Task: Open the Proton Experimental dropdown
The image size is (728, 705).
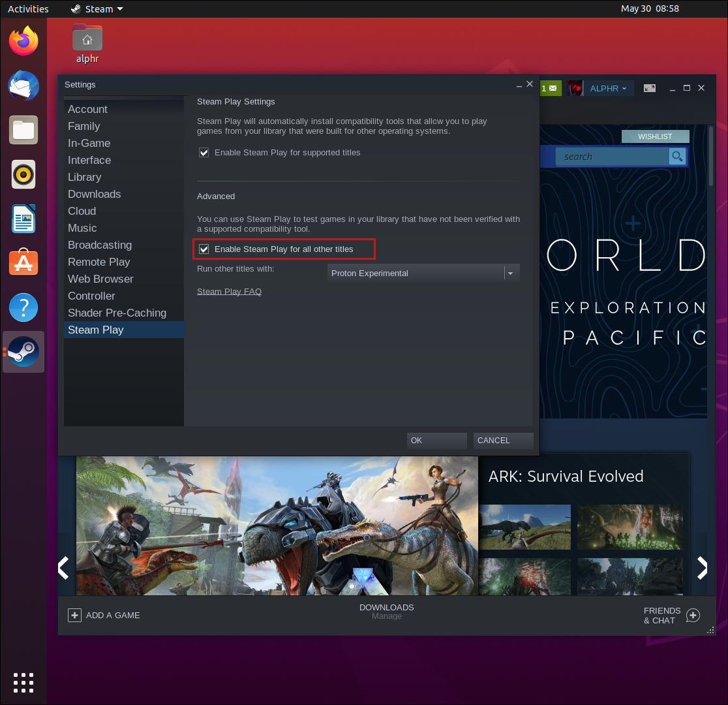Action: click(x=423, y=273)
